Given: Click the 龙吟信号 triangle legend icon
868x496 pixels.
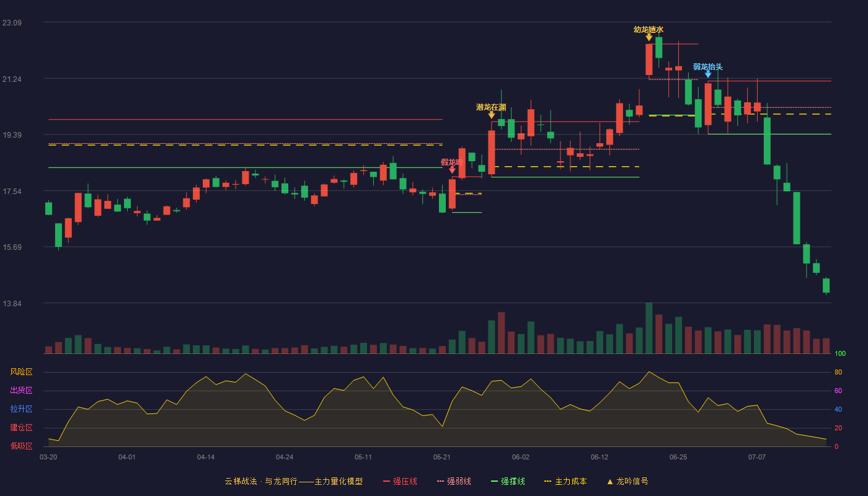Looking at the screenshot, I should click(x=609, y=481).
